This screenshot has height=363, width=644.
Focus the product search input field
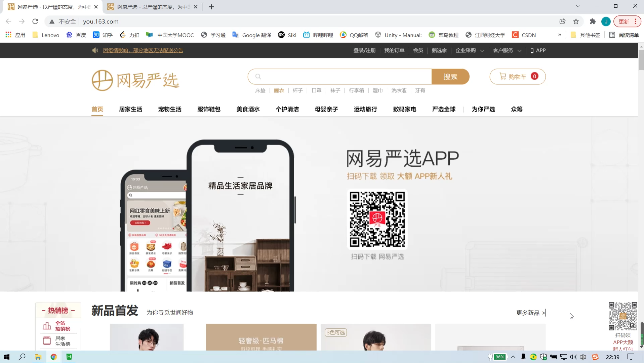[x=340, y=77]
